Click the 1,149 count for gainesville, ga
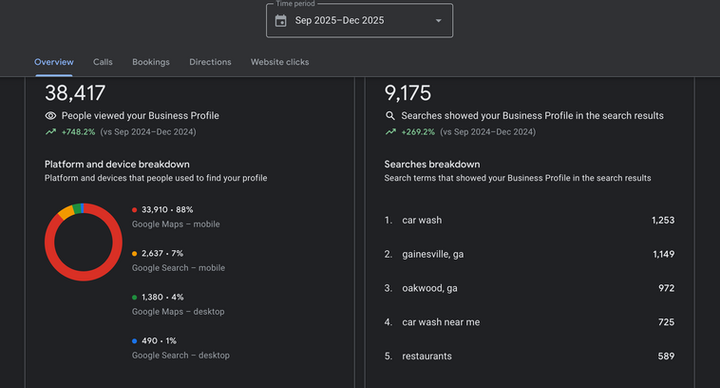The height and width of the screenshot is (388, 720). tap(664, 254)
